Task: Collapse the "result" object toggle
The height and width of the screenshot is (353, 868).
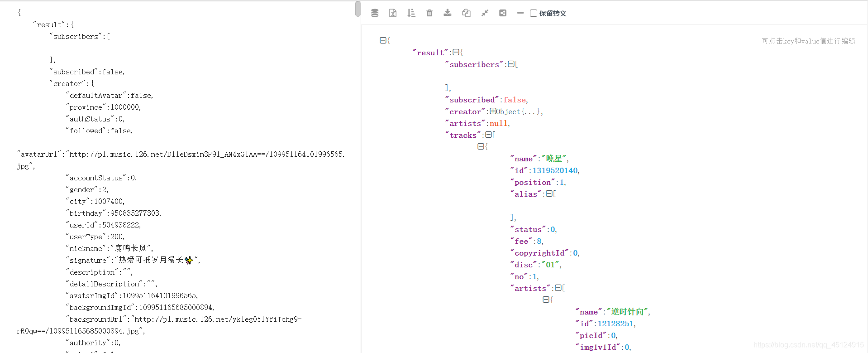Action: (456, 52)
